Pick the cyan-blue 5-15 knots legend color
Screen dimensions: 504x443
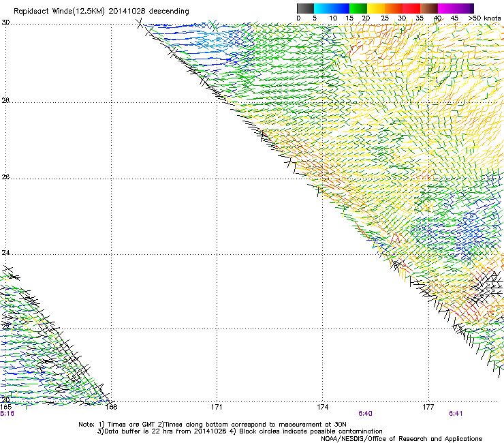point(332,8)
